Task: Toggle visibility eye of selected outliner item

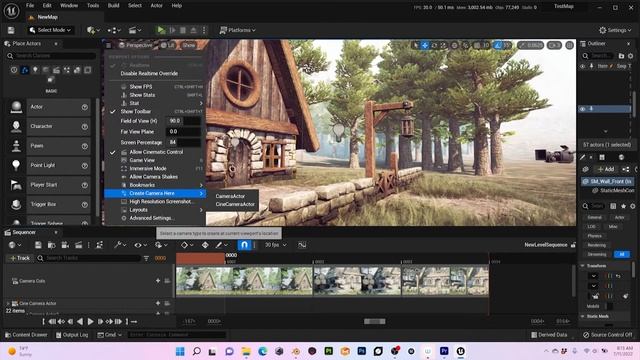Action: [582, 109]
